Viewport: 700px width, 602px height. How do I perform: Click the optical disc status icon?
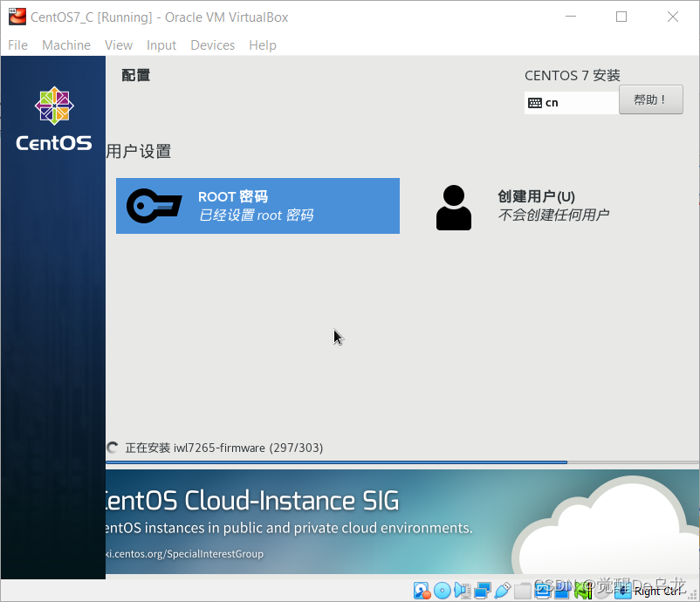coord(443,591)
